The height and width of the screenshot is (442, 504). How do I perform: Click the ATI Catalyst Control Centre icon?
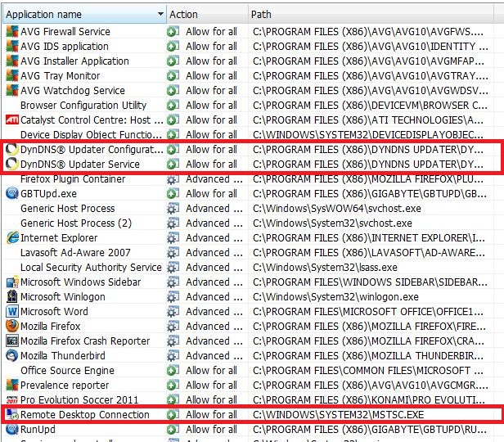12,120
